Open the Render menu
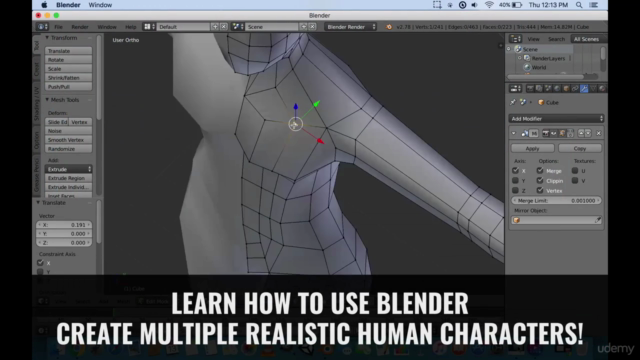640x360 pixels. click(80, 27)
